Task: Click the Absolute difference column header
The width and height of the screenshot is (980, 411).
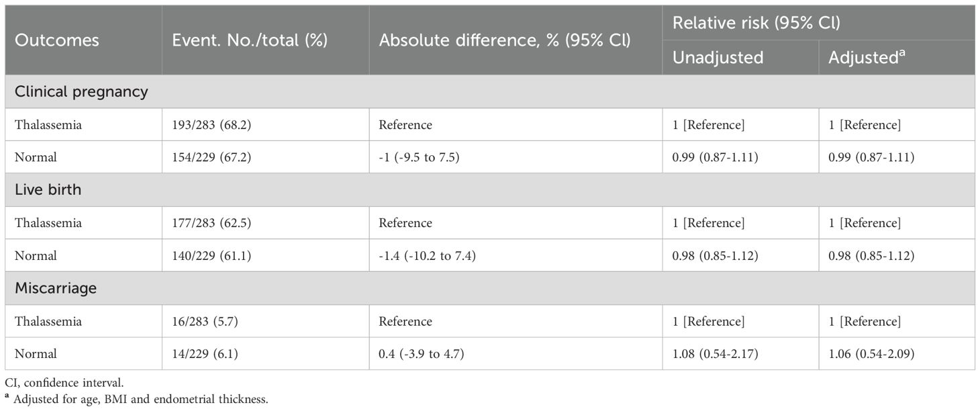Action: coord(505,40)
